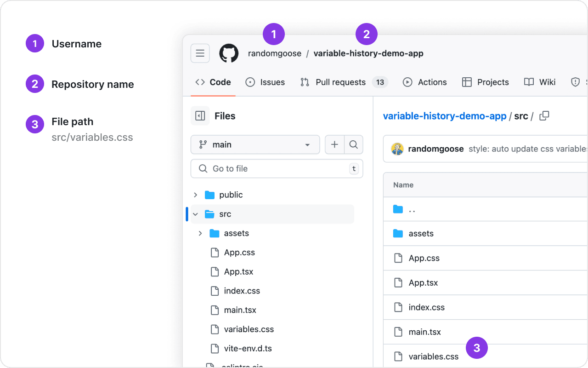Open the Wiki tab
The image size is (588, 368).
click(540, 82)
